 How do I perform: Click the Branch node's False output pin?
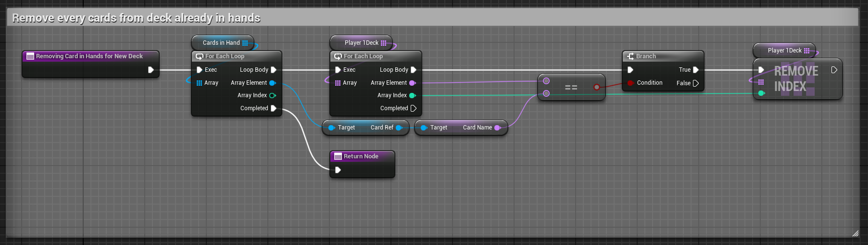[695, 83]
